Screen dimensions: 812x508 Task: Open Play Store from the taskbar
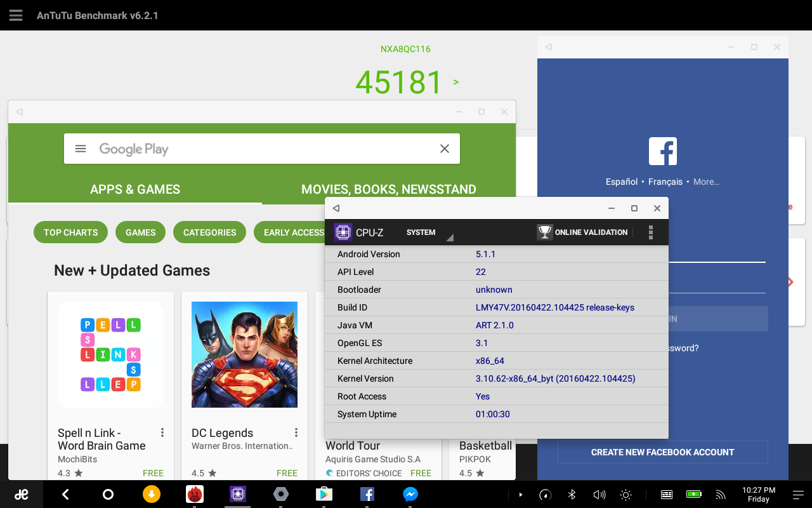324,494
